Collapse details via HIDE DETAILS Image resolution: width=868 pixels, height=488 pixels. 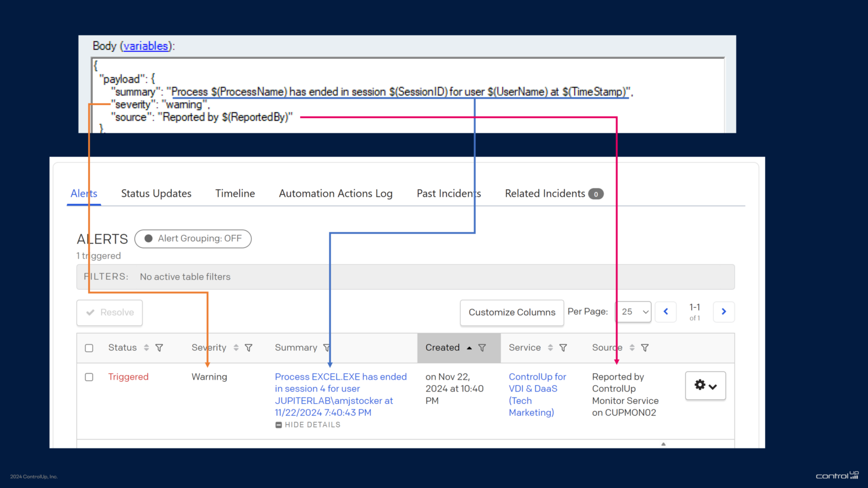click(307, 424)
